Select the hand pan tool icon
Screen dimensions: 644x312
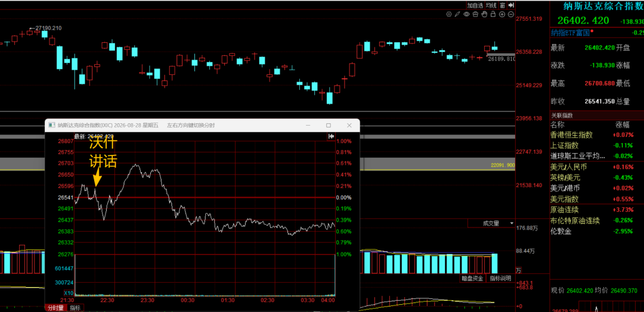tap(484, 14)
